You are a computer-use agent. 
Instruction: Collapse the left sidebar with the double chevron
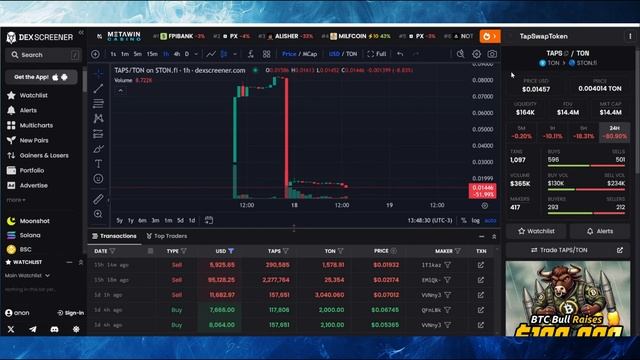point(81,32)
